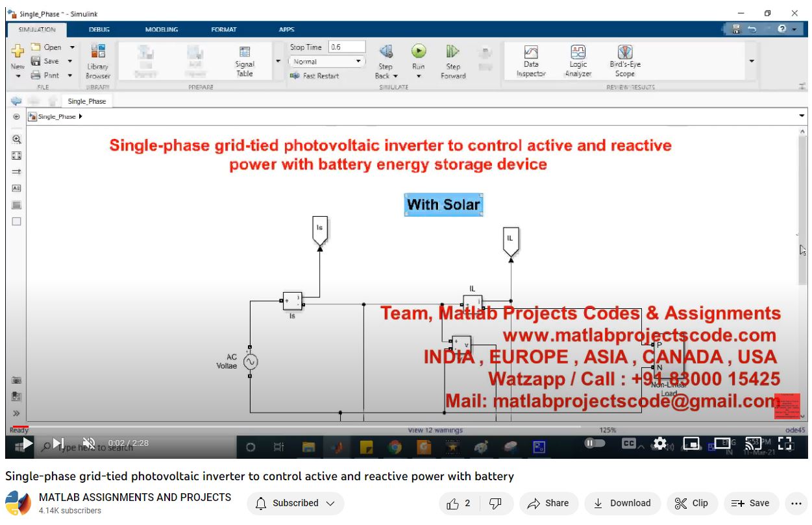The height and width of the screenshot is (525, 812).
Task: Click the View 12 warnings link
Action: [435, 430]
